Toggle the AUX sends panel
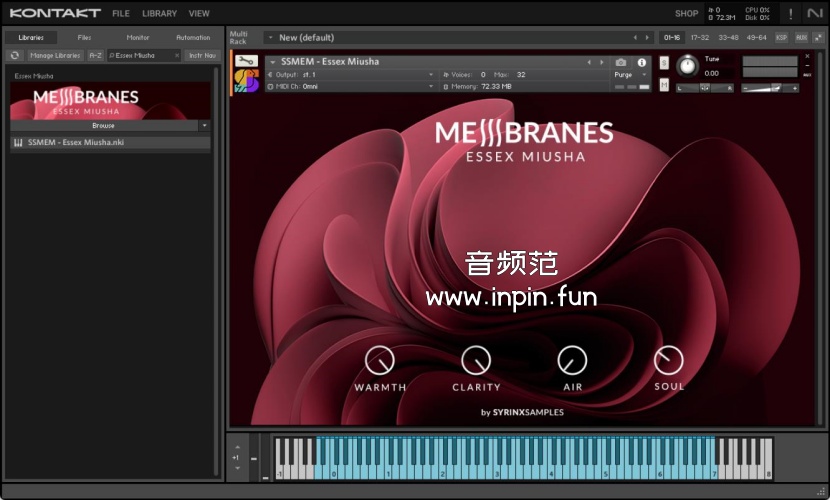This screenshot has width=830, height=500. tap(801, 37)
